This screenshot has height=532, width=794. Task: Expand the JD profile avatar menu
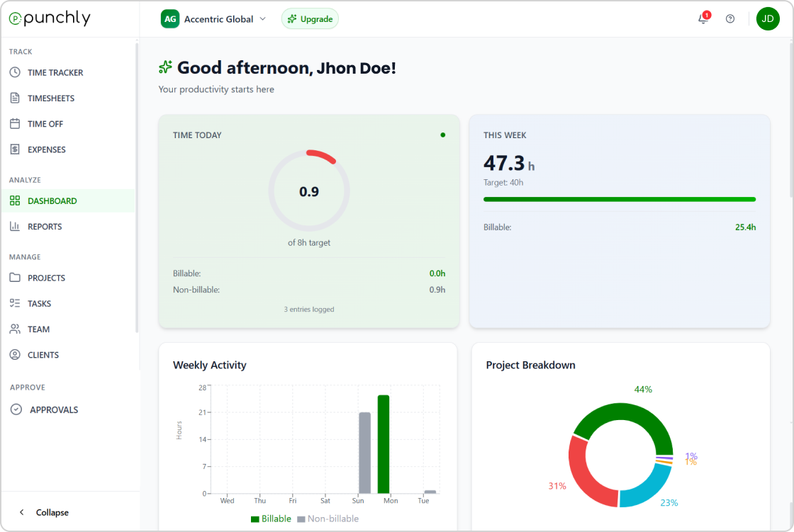coord(768,18)
